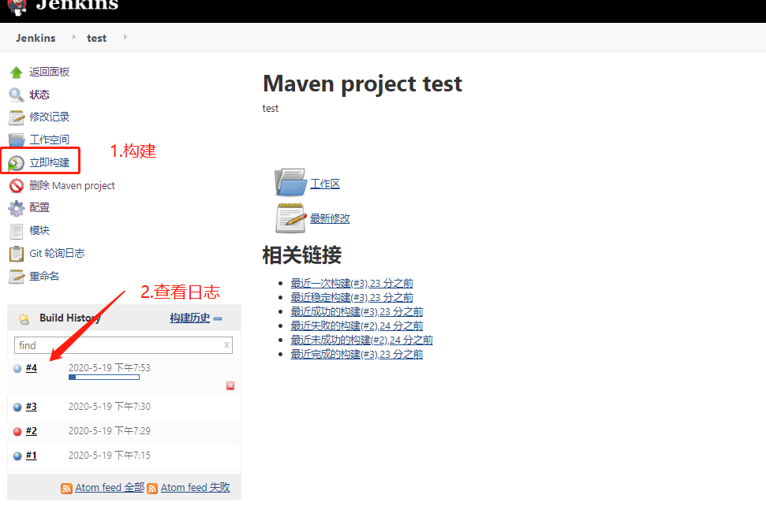Open the 配置 sidebar item
Screen dimensions: 766x532
click(39, 207)
